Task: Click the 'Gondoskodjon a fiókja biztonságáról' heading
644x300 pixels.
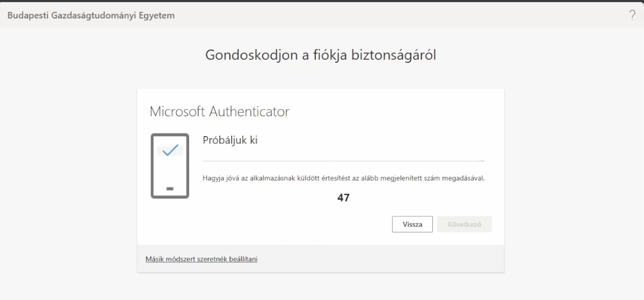Action: click(321, 55)
